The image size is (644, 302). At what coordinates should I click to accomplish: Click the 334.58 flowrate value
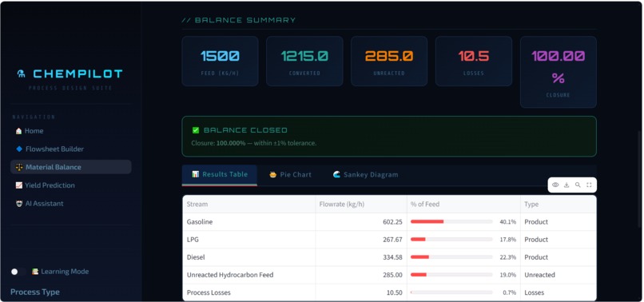(392, 257)
